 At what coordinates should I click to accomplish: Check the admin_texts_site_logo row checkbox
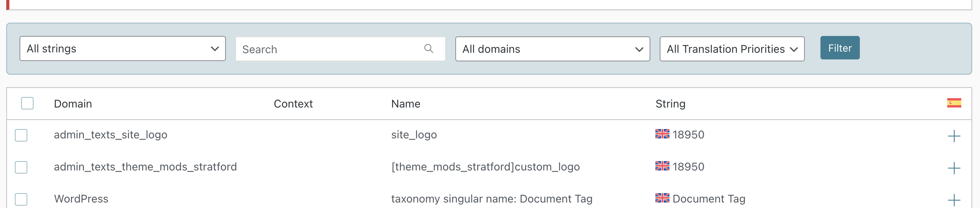tap(21, 135)
